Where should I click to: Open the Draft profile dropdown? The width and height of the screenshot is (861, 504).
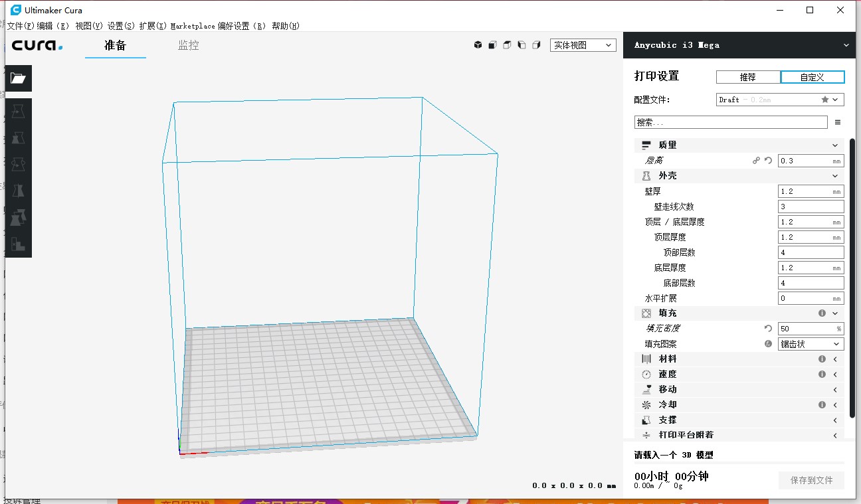781,100
